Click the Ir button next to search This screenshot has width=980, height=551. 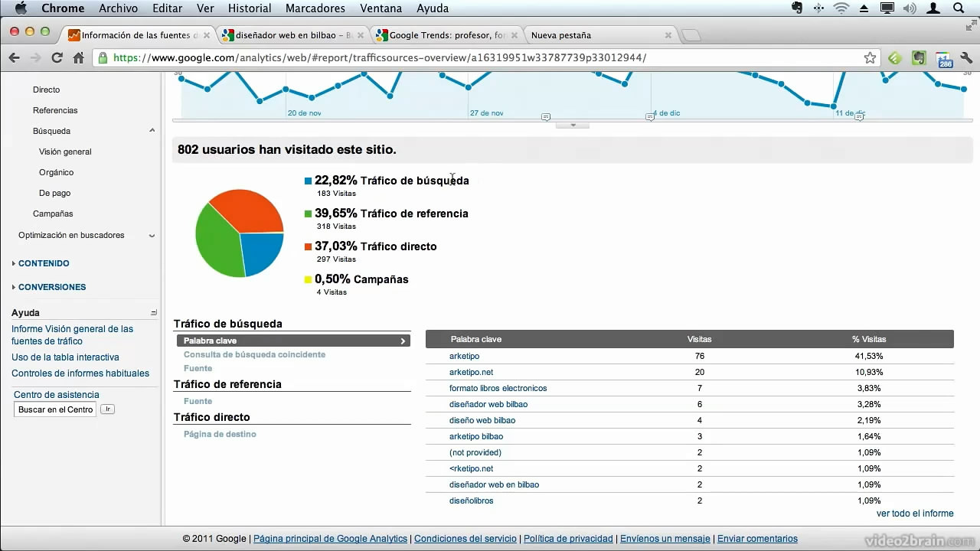(108, 409)
